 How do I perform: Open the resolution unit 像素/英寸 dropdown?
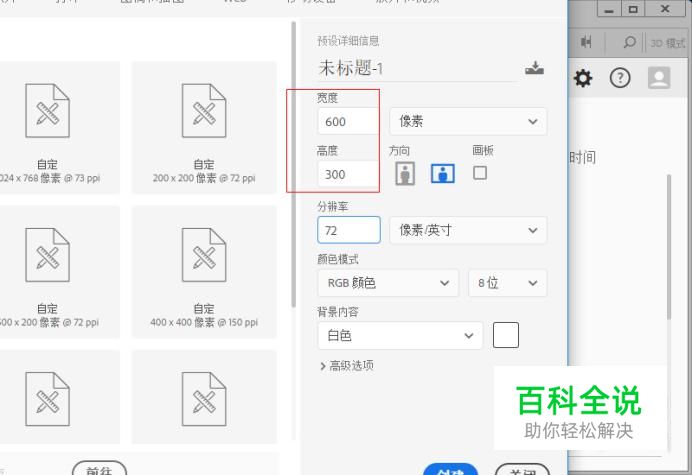(x=468, y=230)
